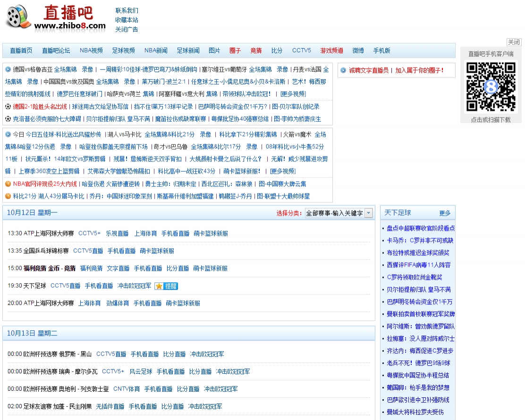525x420 pixels.
Task: Switch to the 游戏频道 navigation item
Action: (x=331, y=50)
